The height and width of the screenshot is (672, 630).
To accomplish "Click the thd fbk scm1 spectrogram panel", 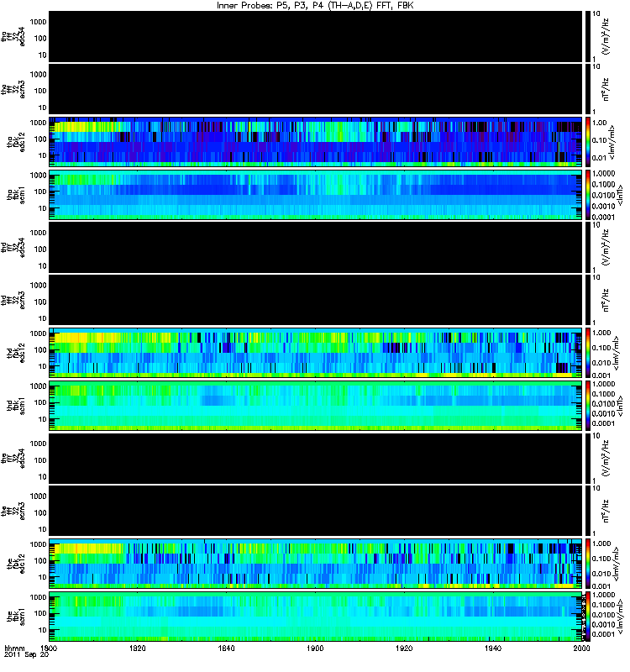I will pos(316,406).
